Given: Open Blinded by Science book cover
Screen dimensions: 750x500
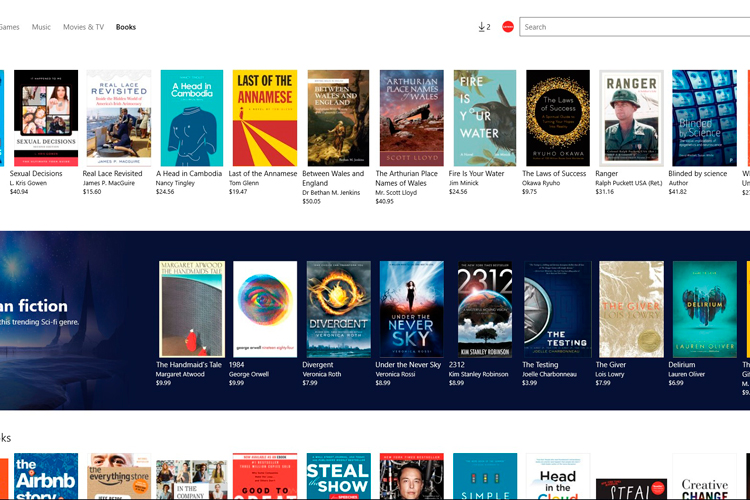Looking at the screenshot, I should 705,118.
